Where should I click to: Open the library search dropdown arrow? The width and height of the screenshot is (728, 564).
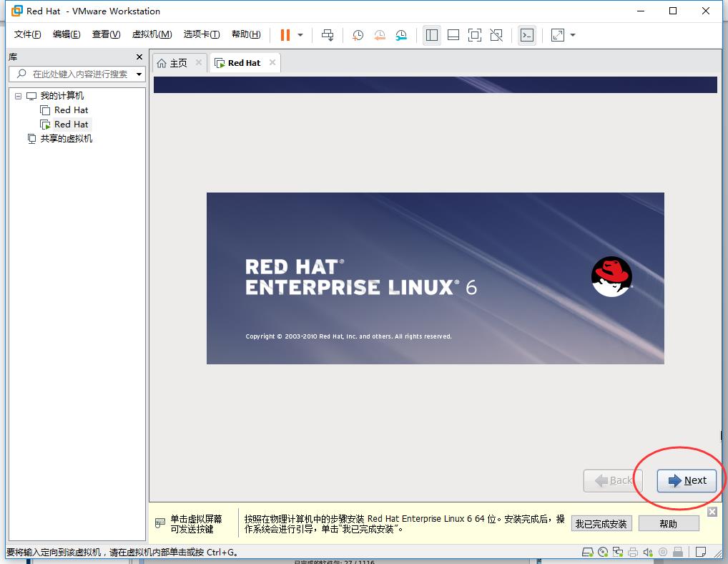(139, 74)
